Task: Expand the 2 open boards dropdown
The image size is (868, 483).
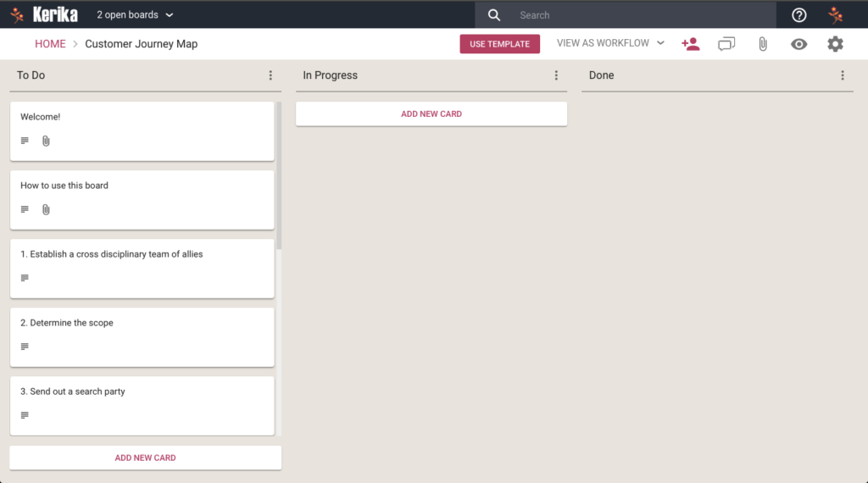Action: 135,15
